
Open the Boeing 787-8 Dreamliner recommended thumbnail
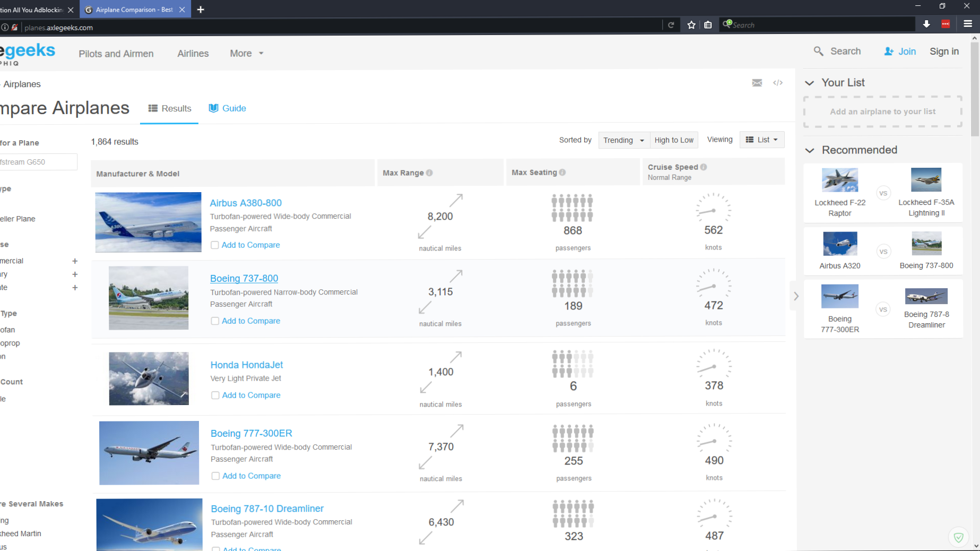(926, 296)
